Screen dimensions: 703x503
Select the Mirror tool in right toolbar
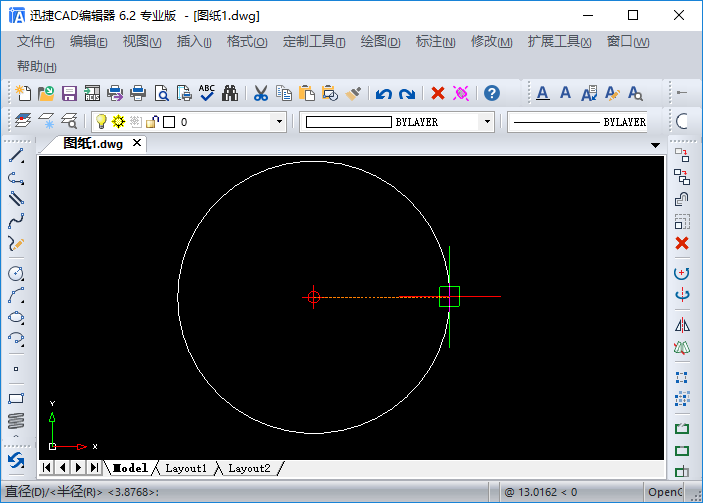click(682, 325)
